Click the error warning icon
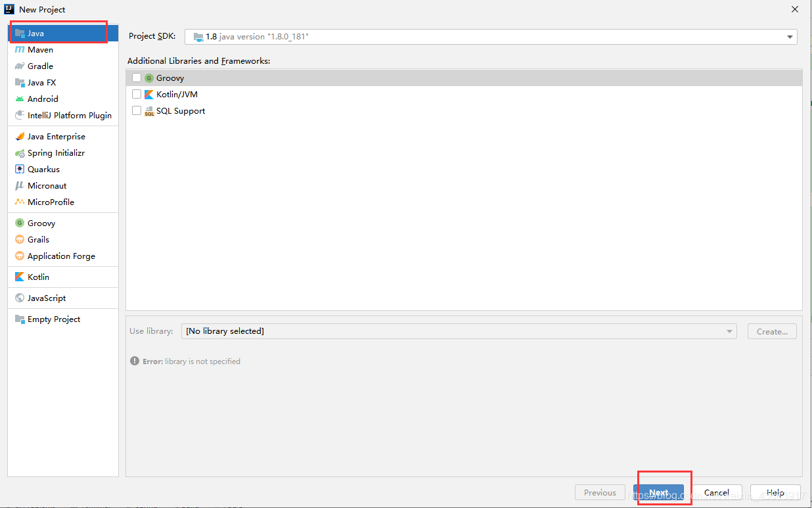812x508 pixels. click(x=135, y=361)
